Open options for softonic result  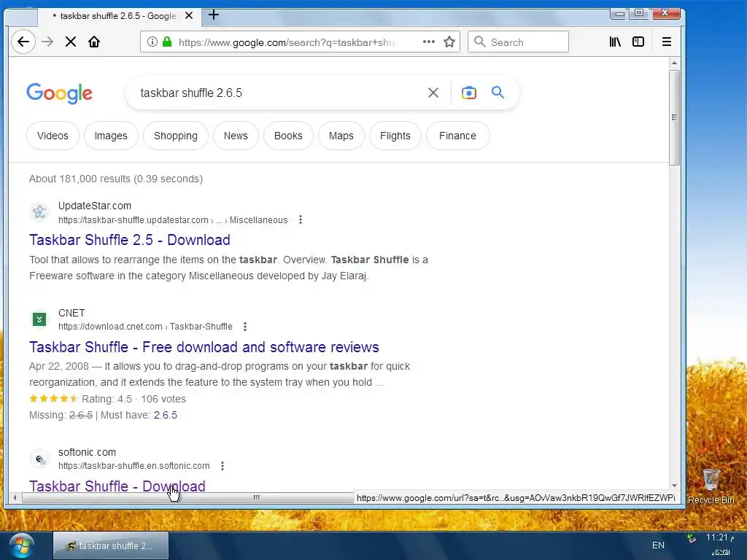(222, 466)
